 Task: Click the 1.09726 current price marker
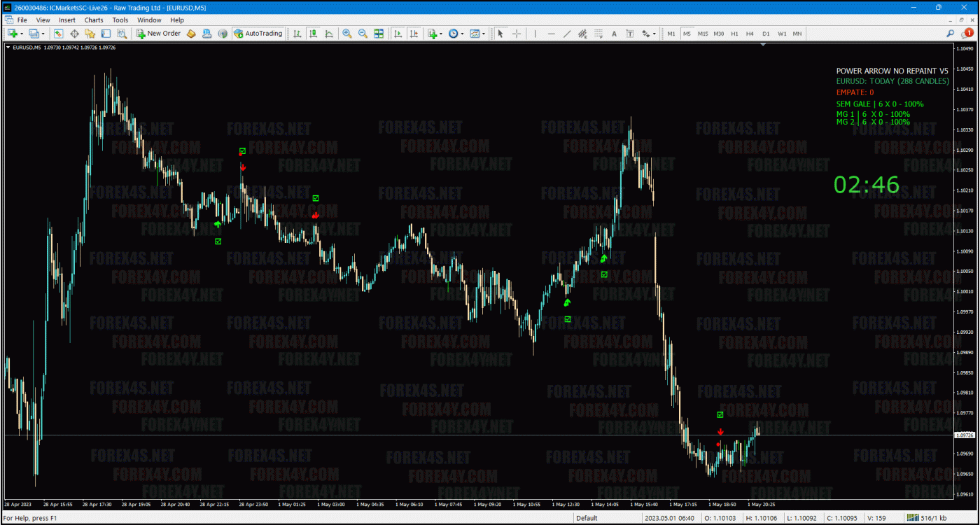tap(965, 435)
